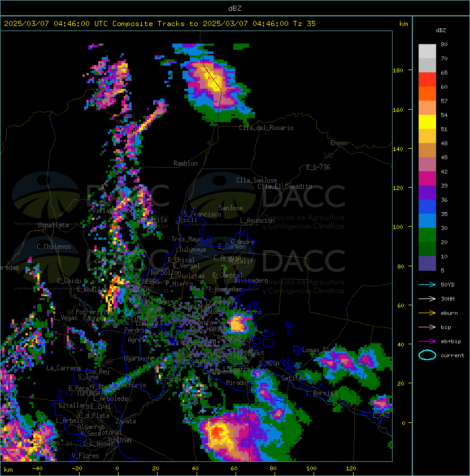This screenshot has height=476, width=470.
Task: Click the 'eburn' legend label
Action: pyautogui.click(x=449, y=313)
